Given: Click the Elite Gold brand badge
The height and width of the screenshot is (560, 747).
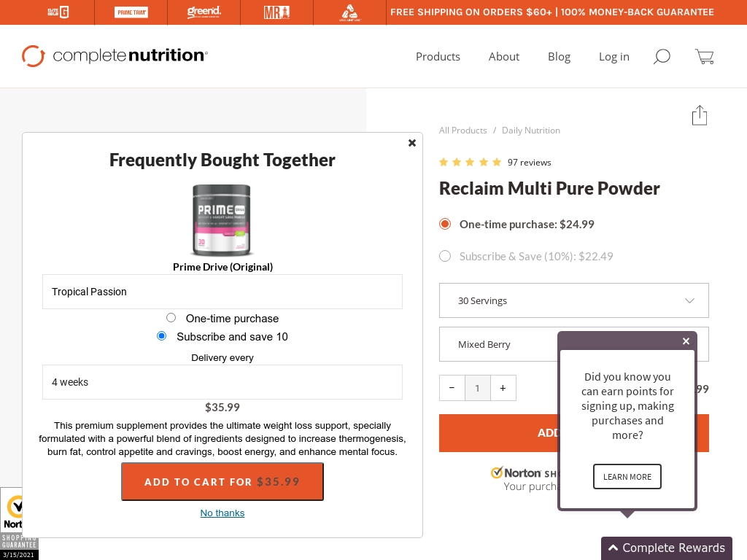Looking at the screenshot, I should point(58,12).
